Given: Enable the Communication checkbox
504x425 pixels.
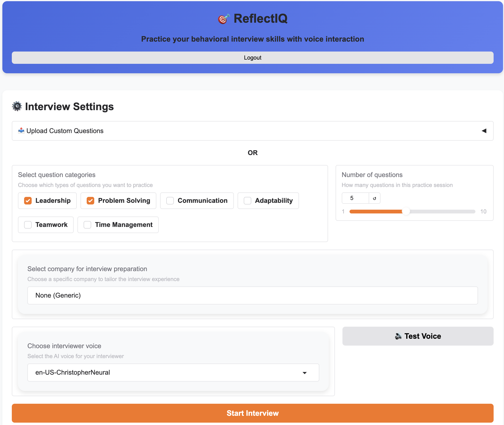Looking at the screenshot, I should click(170, 200).
